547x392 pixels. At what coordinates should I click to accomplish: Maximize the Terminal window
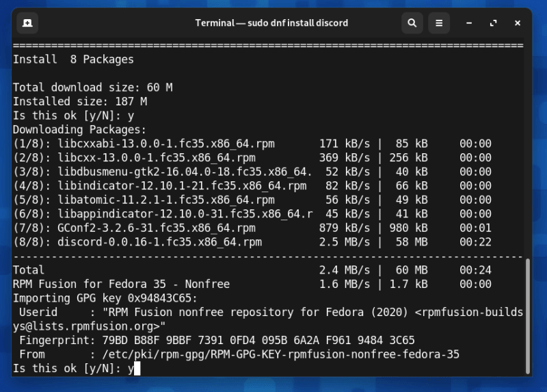tap(493, 23)
